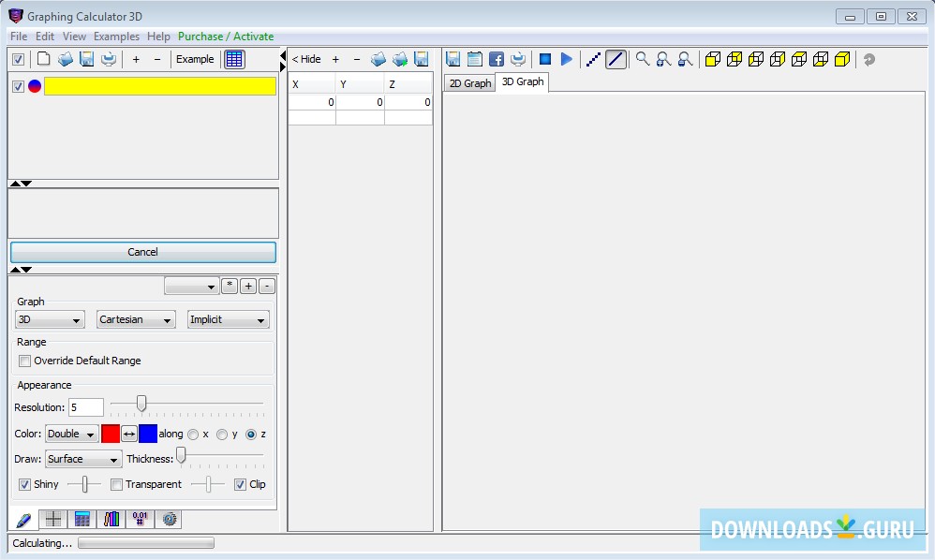Open the calculator tab icon
This screenshot has height=560, width=935.
82,520
